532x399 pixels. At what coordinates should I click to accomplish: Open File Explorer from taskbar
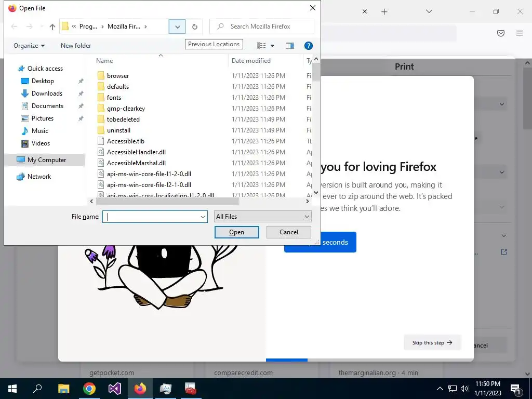coord(63,389)
